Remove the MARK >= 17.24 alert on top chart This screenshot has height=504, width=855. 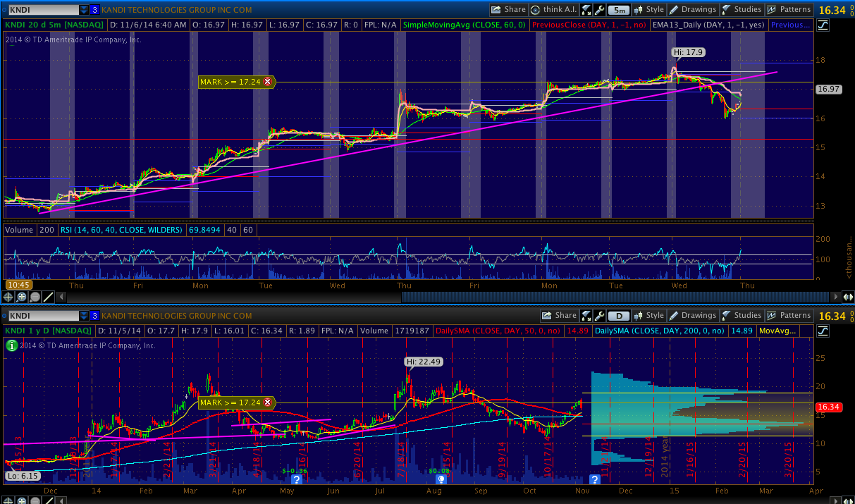pyautogui.click(x=267, y=82)
